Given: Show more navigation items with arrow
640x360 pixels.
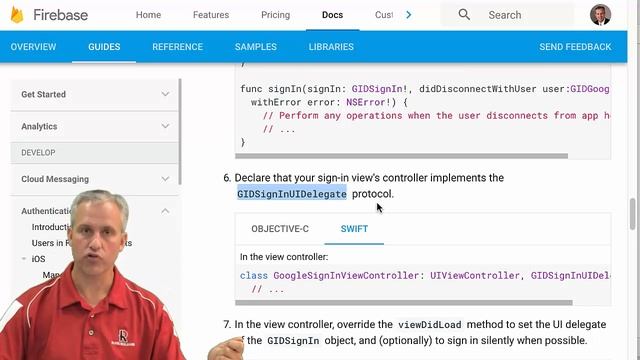Looking at the screenshot, I should point(409,15).
